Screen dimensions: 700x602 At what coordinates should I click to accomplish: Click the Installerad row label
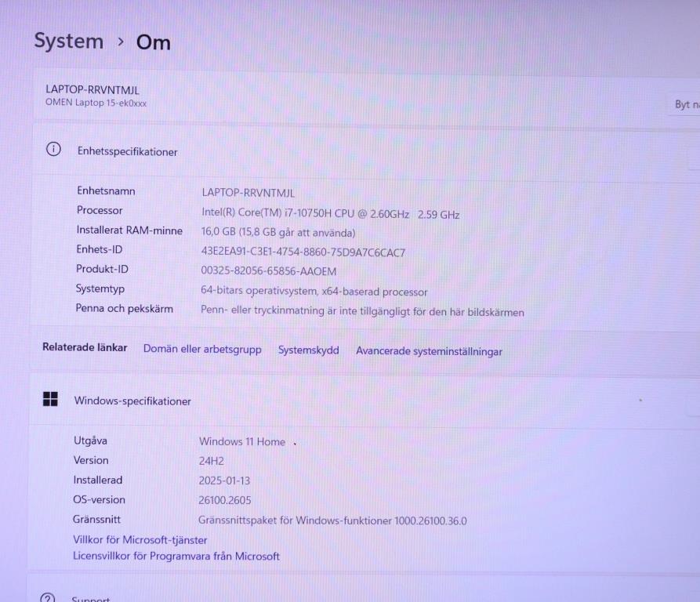(98, 480)
